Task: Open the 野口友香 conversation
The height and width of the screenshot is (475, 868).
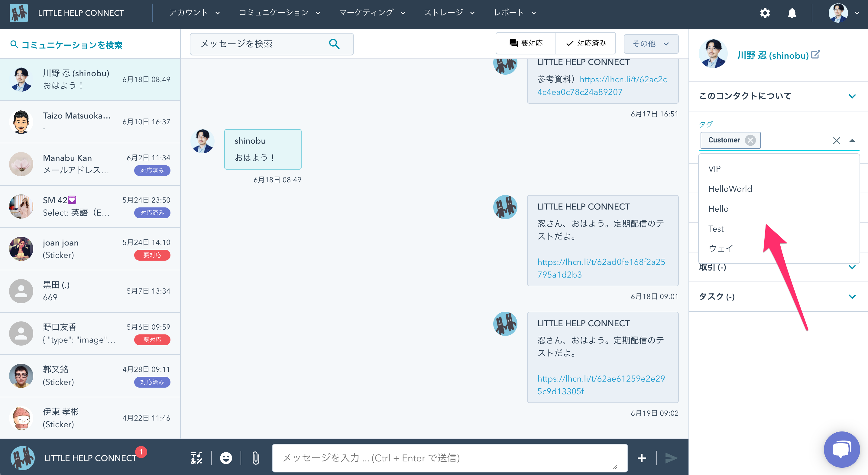Action: click(90, 333)
